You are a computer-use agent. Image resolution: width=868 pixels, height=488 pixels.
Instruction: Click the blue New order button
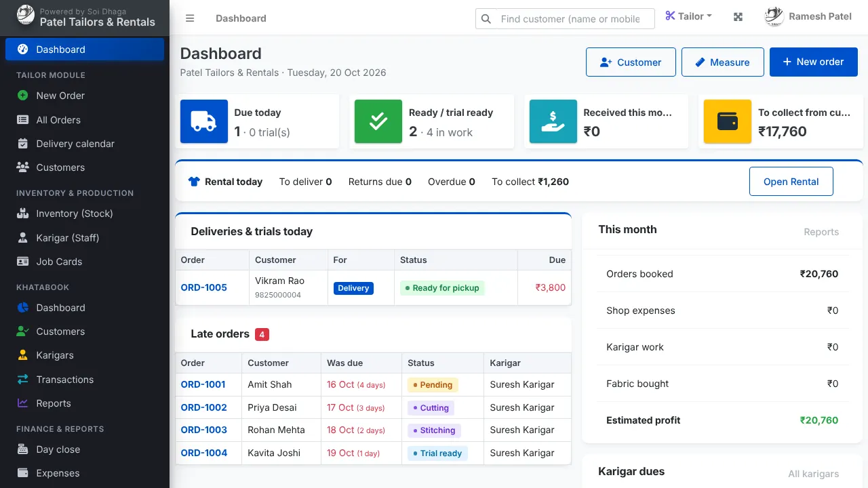coord(814,62)
